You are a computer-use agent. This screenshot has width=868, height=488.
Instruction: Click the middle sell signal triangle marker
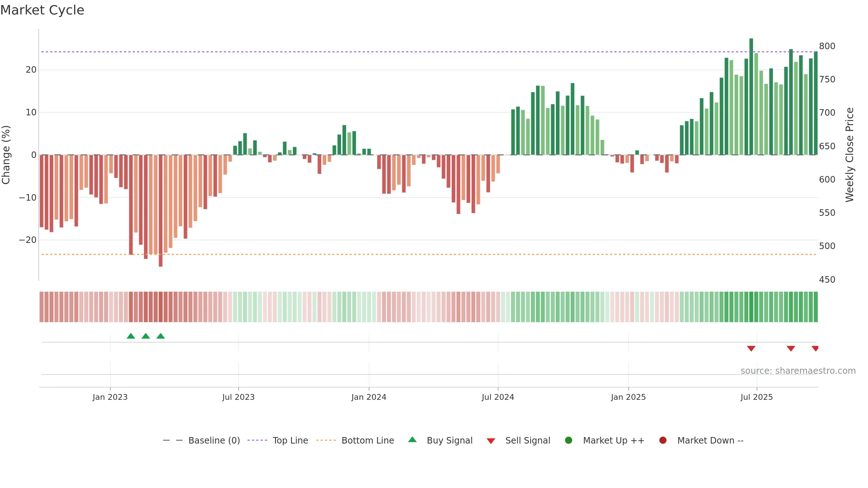coord(791,348)
